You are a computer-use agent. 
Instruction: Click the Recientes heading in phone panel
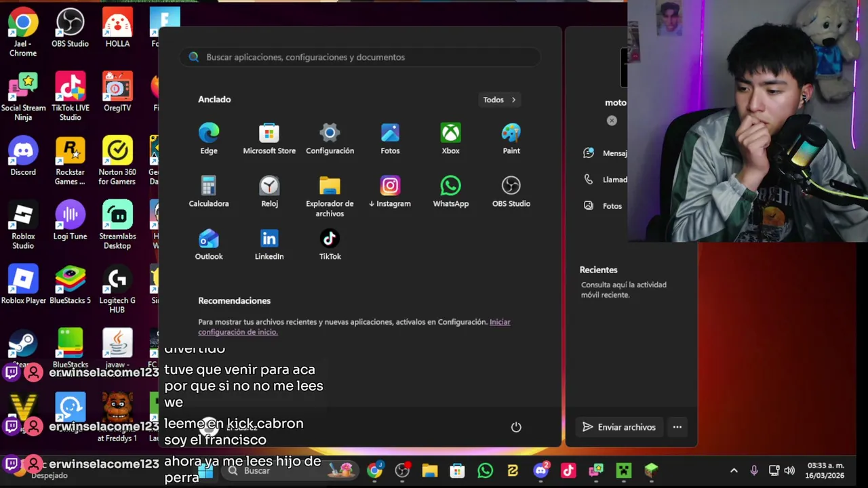coord(598,270)
